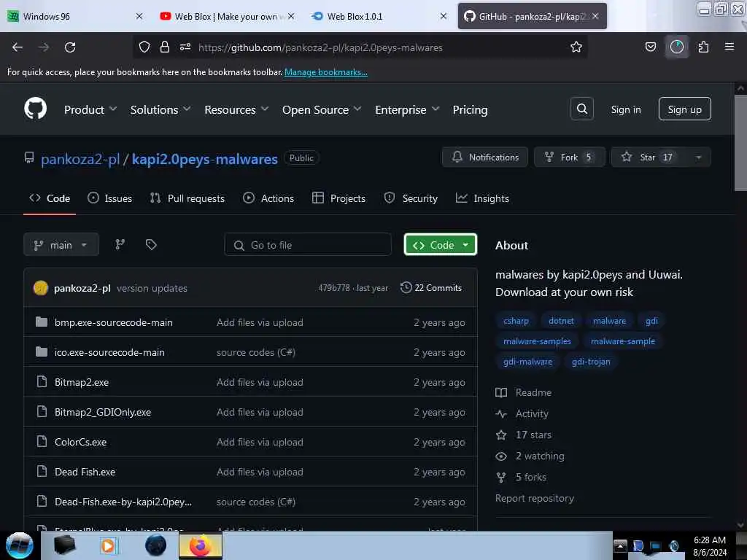Click the Sign up button
The height and width of the screenshot is (560, 747).
[x=684, y=109]
